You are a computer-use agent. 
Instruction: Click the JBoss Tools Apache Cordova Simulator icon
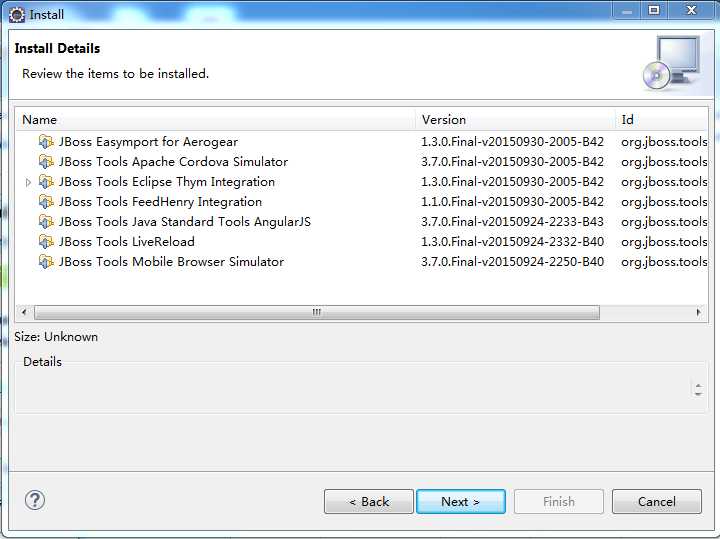tap(46, 162)
